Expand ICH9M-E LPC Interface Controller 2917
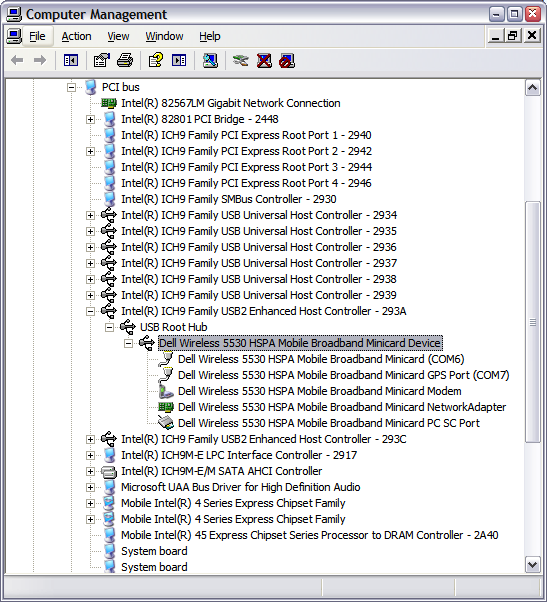 click(90, 455)
